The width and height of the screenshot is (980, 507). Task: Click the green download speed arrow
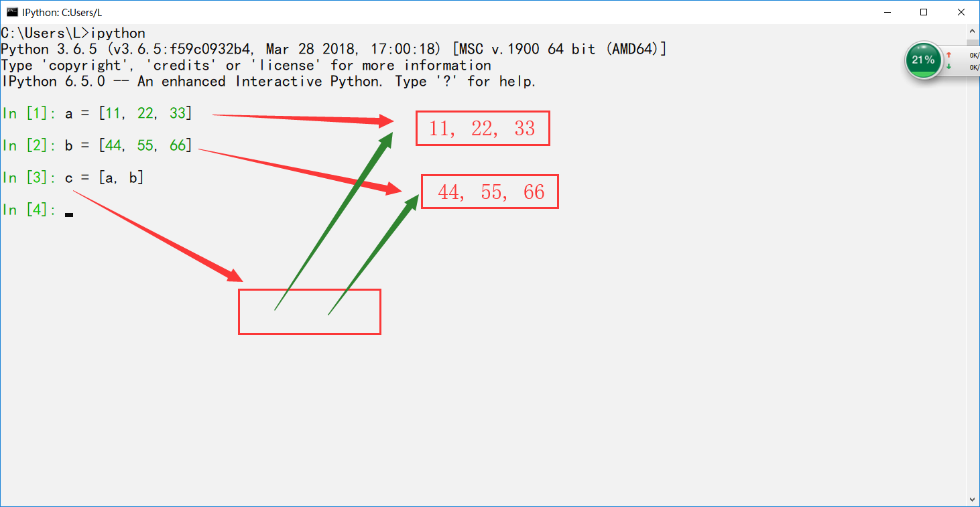(948, 66)
